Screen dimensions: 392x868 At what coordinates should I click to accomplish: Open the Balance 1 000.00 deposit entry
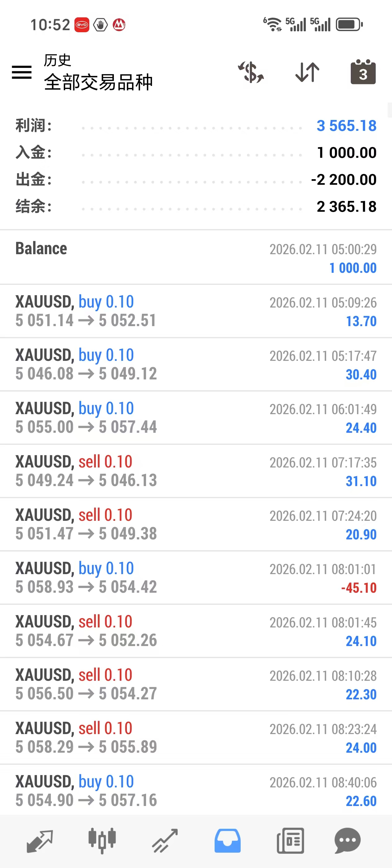click(x=196, y=258)
